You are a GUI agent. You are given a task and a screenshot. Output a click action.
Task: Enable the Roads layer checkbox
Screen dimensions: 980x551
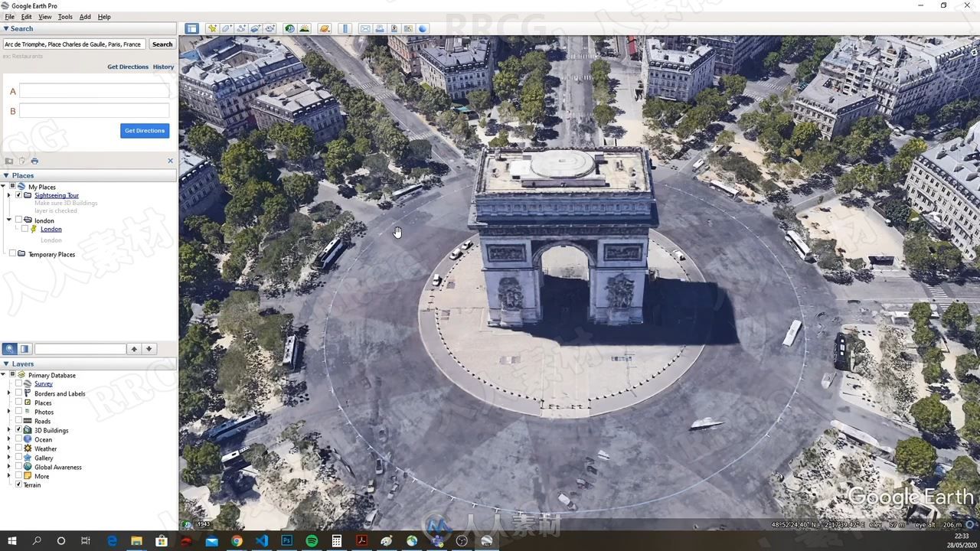click(18, 421)
